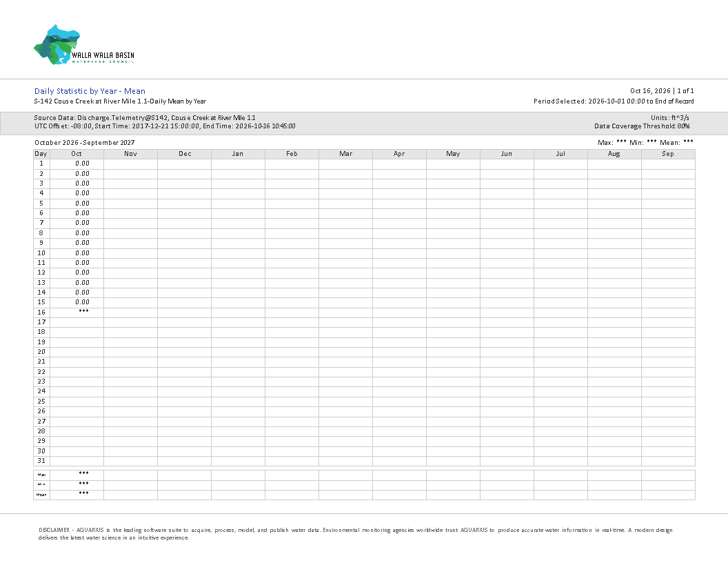Click the "Oct" column header

click(77, 154)
